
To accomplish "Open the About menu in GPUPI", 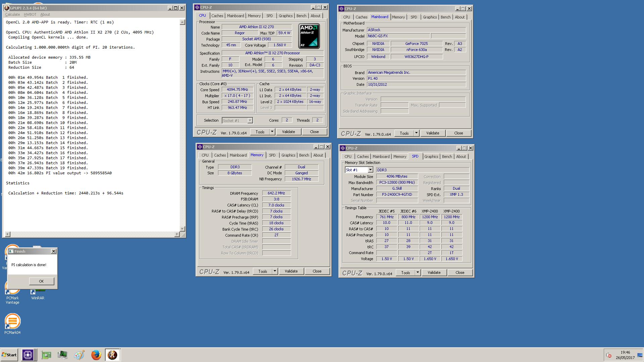I will pos(45,14).
